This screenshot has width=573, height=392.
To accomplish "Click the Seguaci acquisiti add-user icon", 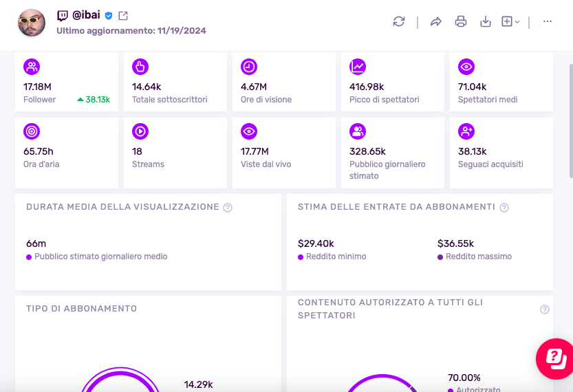I will point(466,131).
